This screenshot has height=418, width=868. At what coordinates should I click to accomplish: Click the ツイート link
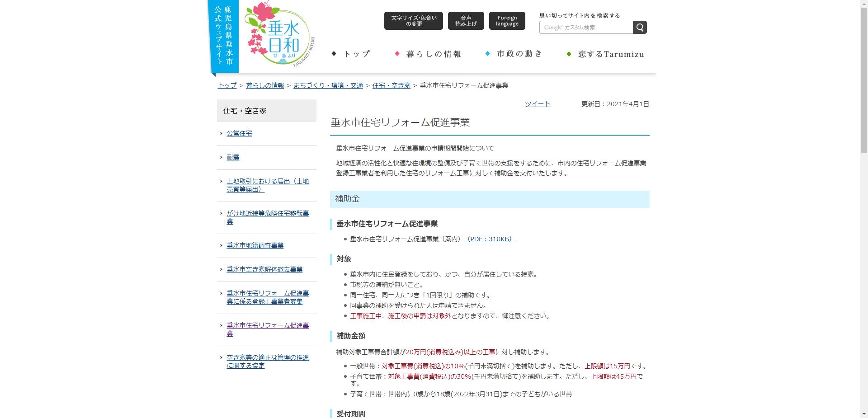[x=537, y=103]
